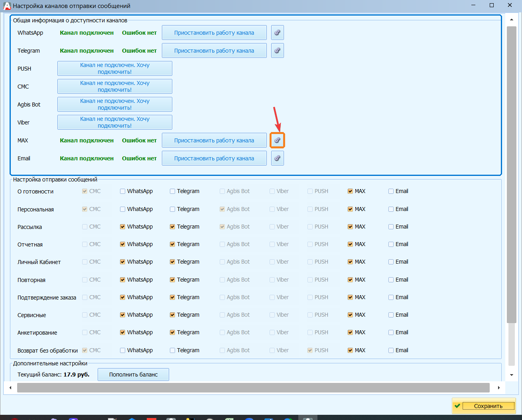Save settings with Сохранить button
This screenshot has height=420, width=522.
tap(484, 406)
